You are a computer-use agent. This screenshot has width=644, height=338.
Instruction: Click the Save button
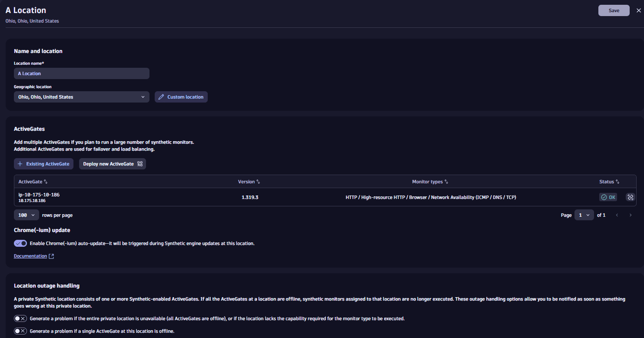pyautogui.click(x=614, y=10)
